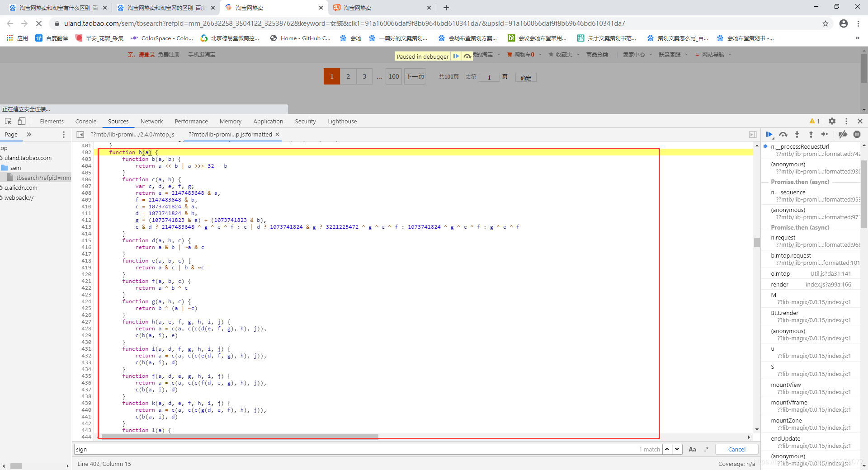Image resolution: width=868 pixels, height=470 pixels.
Task: Open the Application panel
Action: pyautogui.click(x=268, y=121)
